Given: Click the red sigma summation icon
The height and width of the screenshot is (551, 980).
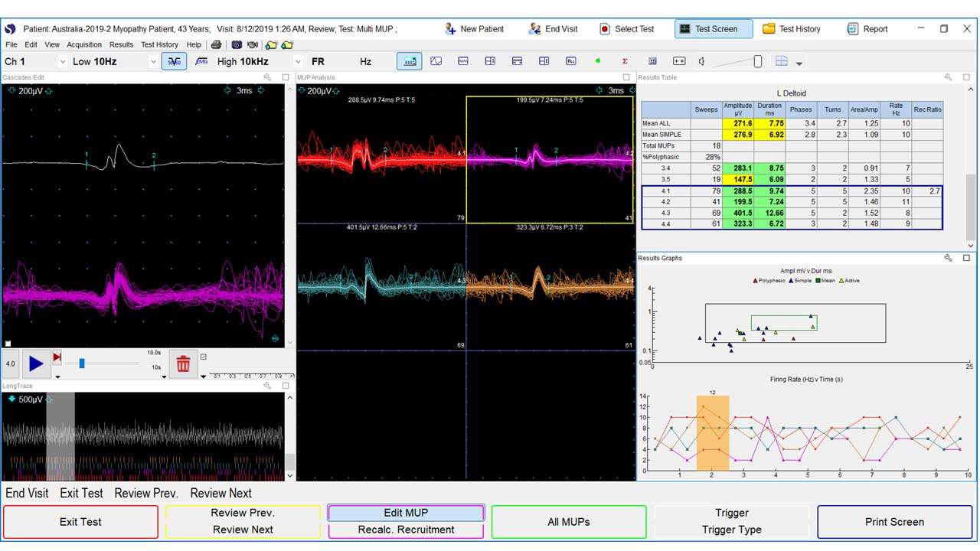Looking at the screenshot, I should [x=625, y=61].
